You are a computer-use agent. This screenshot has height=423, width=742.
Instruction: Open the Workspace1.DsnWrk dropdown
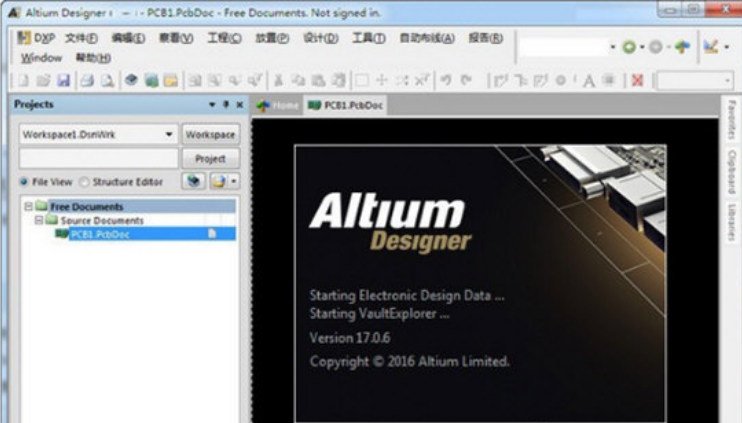(169, 134)
